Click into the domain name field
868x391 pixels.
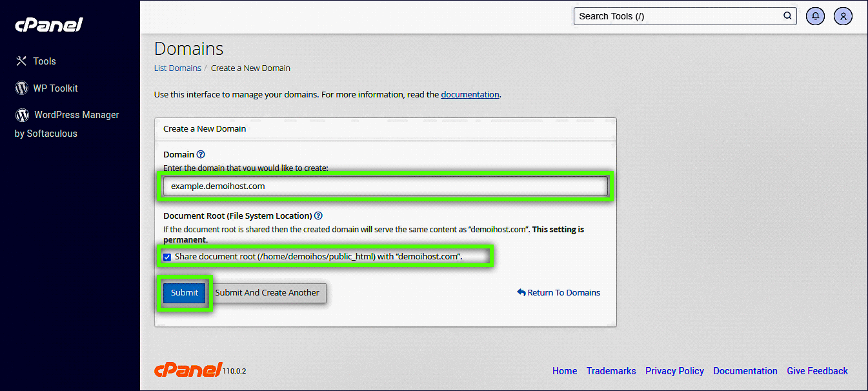385,186
